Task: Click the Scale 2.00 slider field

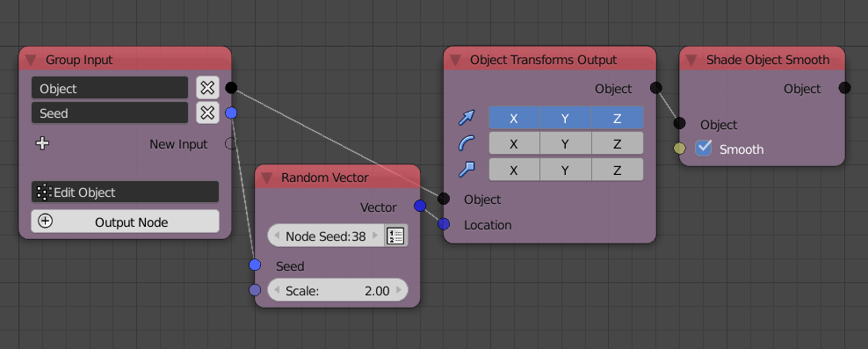Action: tap(337, 290)
